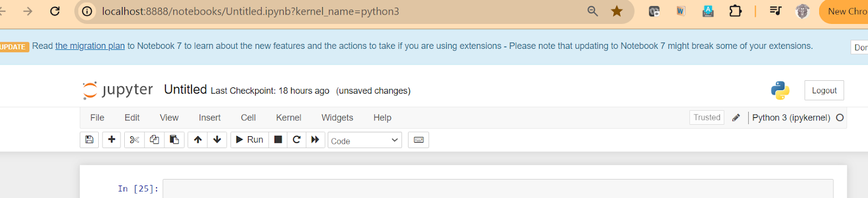Log out using the Logout button
The image size is (868, 198).
pyautogui.click(x=824, y=91)
